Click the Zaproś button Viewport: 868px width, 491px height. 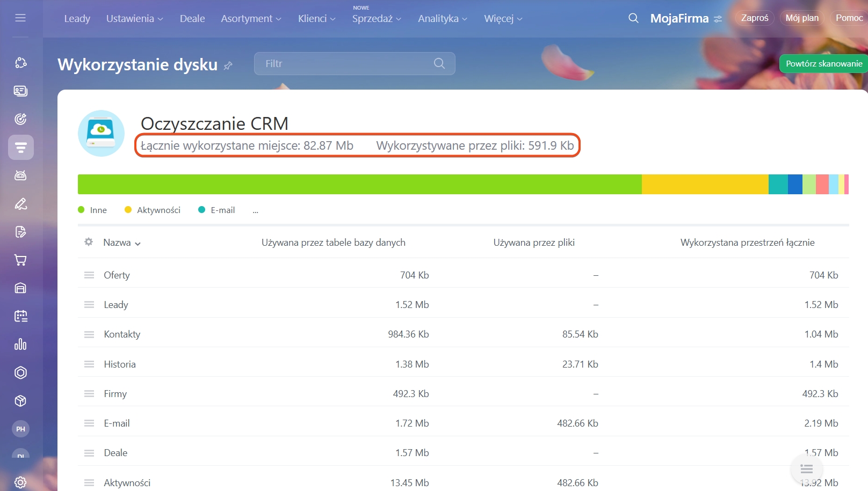tap(755, 18)
